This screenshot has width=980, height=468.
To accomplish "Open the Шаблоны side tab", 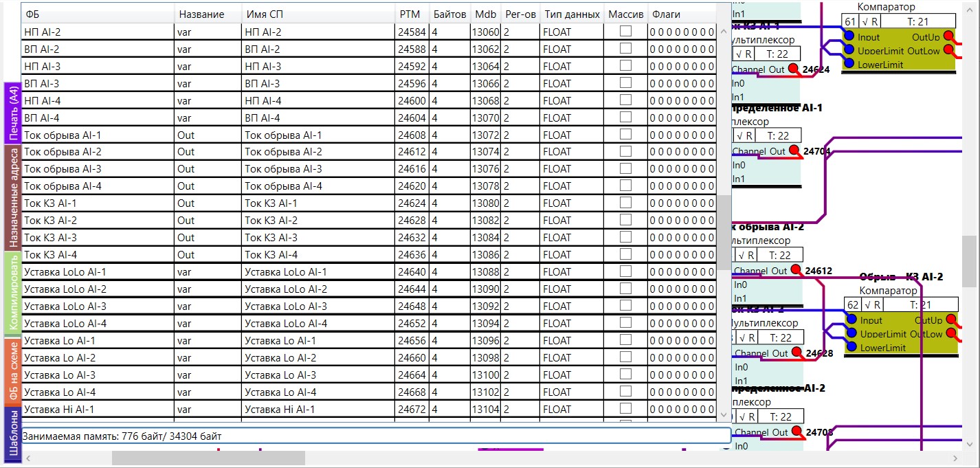I will point(12,434).
